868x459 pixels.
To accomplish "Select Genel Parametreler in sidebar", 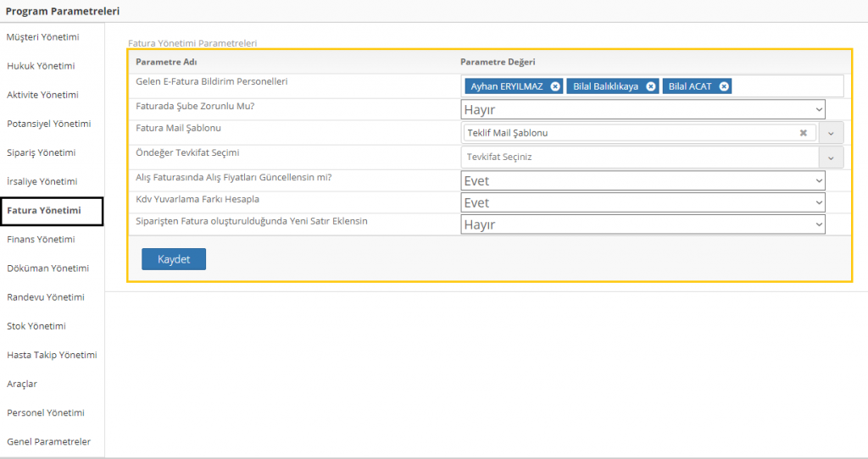I will coord(48,442).
